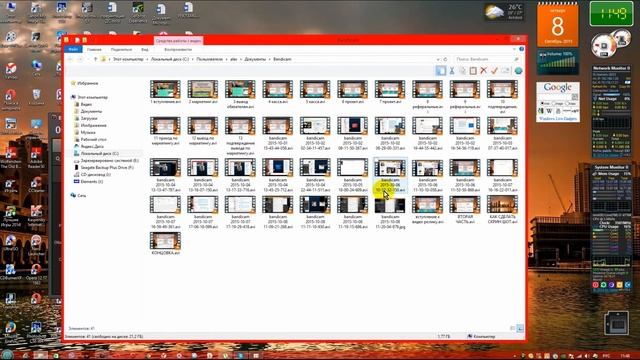
Task: Expand the ribbon with the chevron near Help
Action: point(514,49)
